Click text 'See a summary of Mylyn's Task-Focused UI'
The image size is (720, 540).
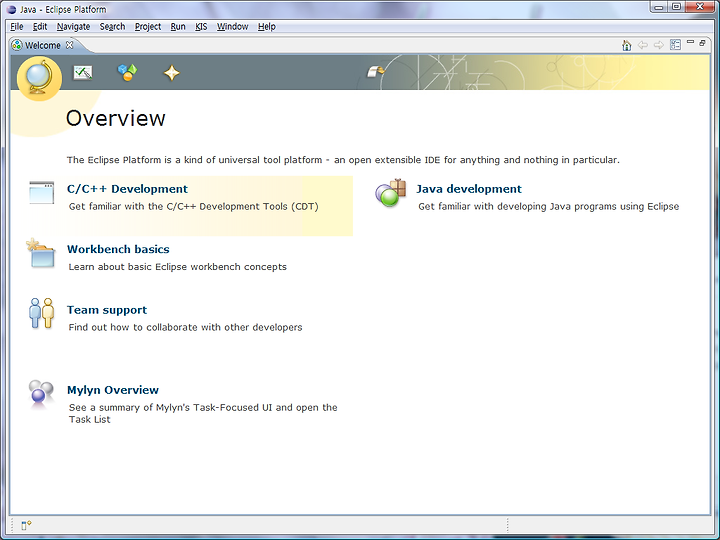[x=171, y=407]
